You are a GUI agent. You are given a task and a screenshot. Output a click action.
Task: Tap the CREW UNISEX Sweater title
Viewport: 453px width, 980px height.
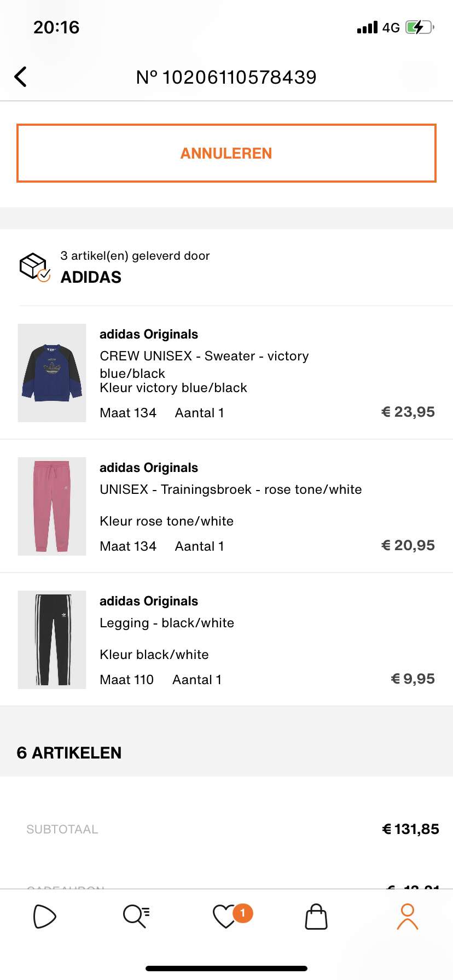[x=204, y=364]
